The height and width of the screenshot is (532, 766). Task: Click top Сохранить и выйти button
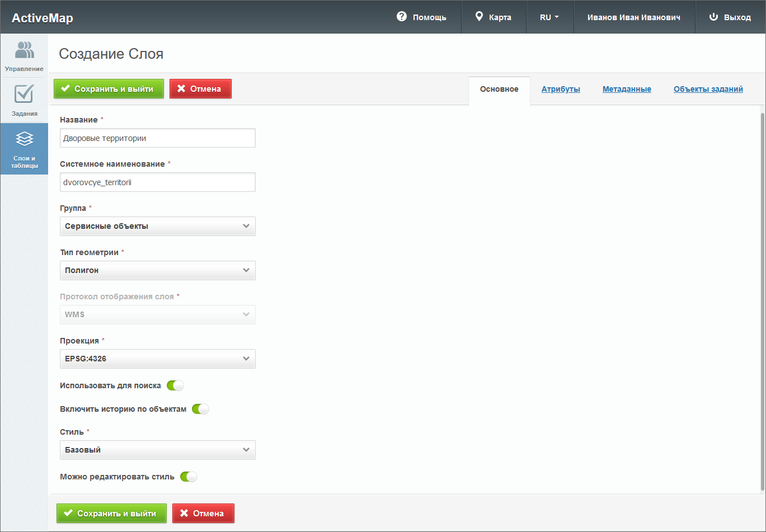109,88
